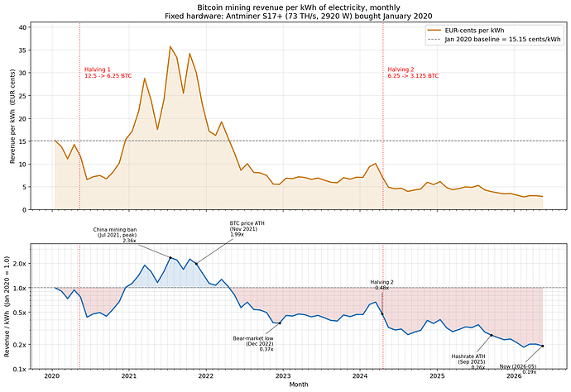
Task: Click the black marker dot at Nov 2021 price ATH
Action: [196, 264]
